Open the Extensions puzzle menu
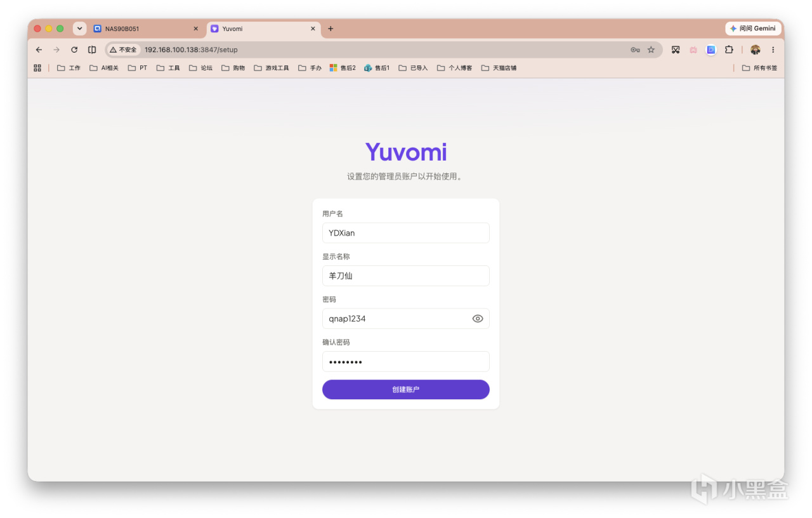 [x=729, y=50]
